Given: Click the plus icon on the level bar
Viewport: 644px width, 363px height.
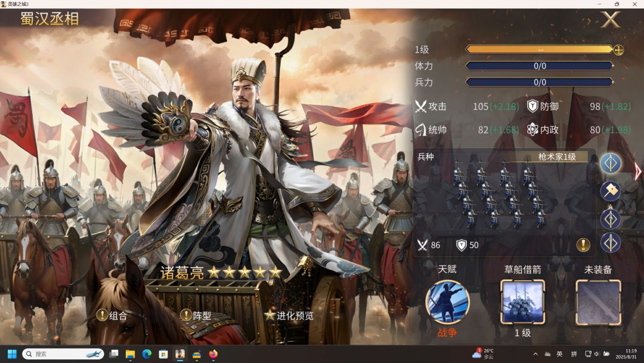Looking at the screenshot, I should (618, 50).
